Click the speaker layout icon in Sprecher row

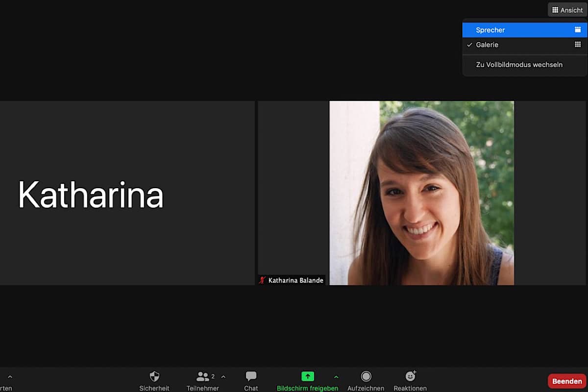578,30
